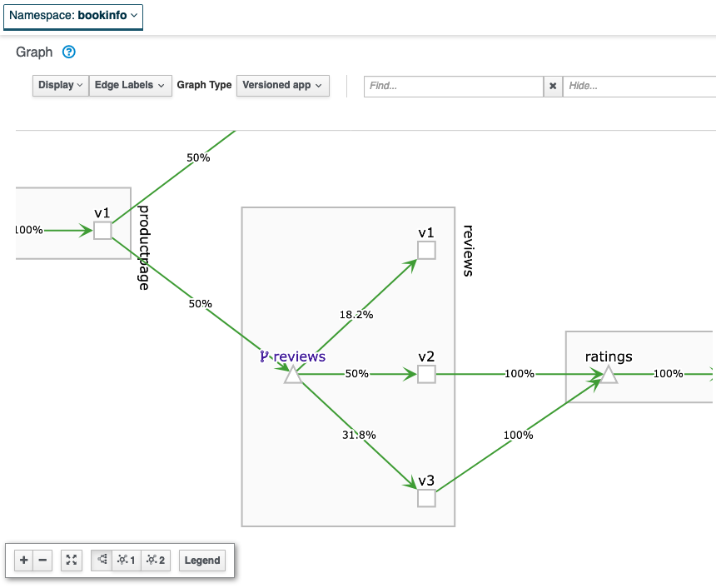Viewport: 716px width, 588px height.
Task: Open the Namespace bookinfo selector
Action: [x=72, y=17]
